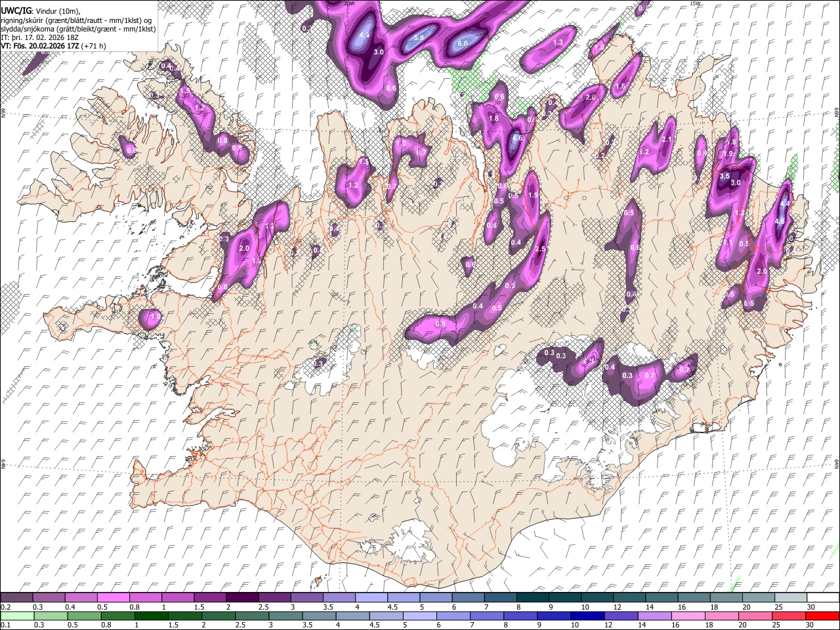Click the 2.1 snowfall value label
This screenshot has width=840, height=630.
pos(667,139)
